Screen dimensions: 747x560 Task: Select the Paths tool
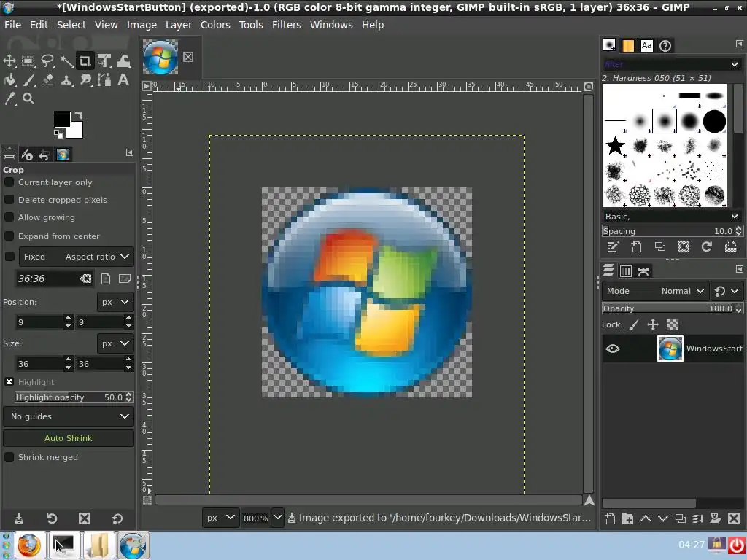point(104,79)
